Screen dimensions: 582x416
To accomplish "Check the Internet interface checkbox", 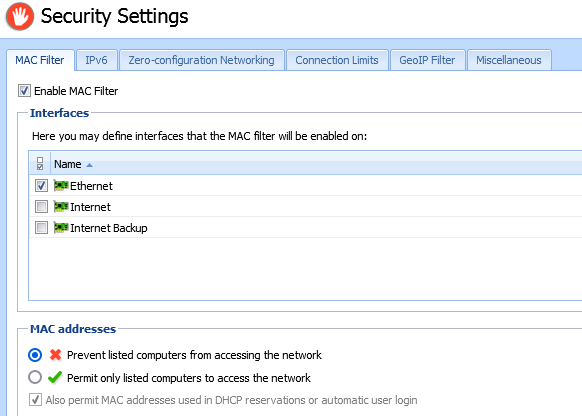I will (x=41, y=206).
